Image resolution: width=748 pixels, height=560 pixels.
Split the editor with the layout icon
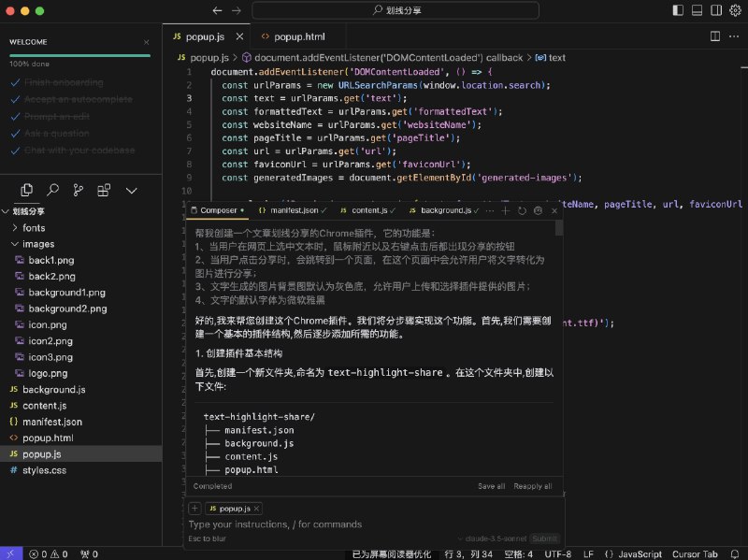click(714, 36)
